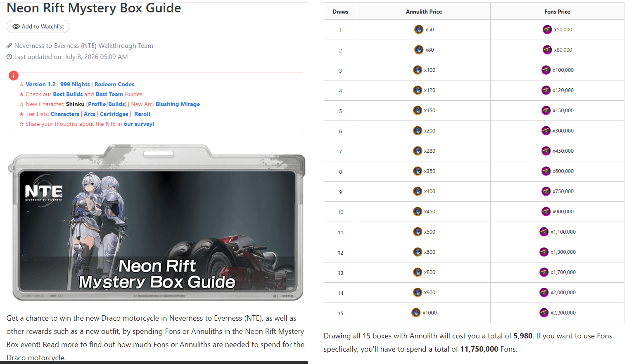Click the Annulith icon beside x500
The height and width of the screenshot is (364, 636).
pyautogui.click(x=418, y=232)
